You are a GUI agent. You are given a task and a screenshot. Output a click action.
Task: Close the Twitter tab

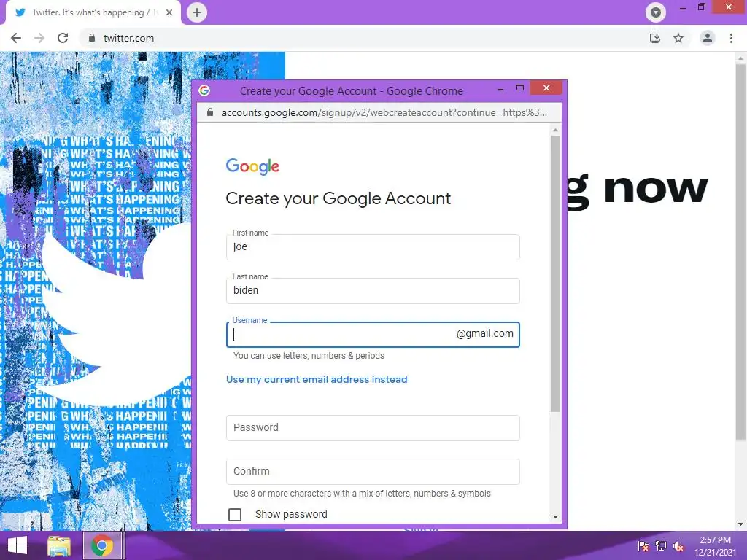(x=169, y=12)
